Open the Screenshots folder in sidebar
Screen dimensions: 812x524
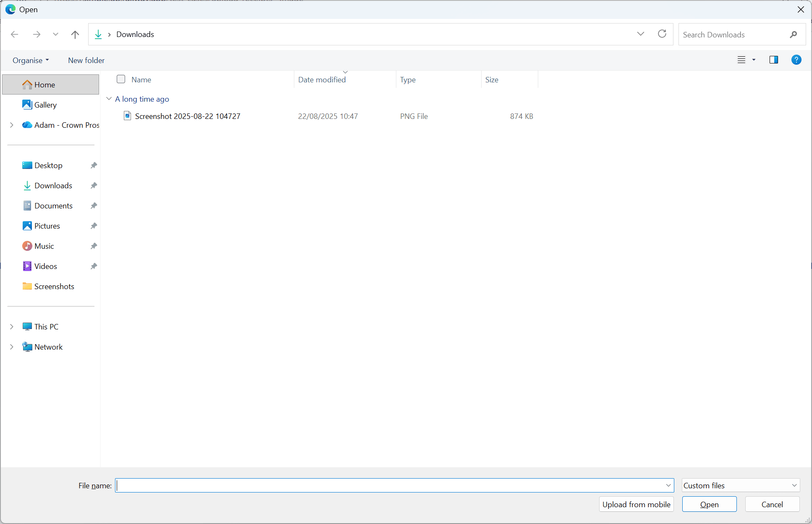click(x=54, y=286)
